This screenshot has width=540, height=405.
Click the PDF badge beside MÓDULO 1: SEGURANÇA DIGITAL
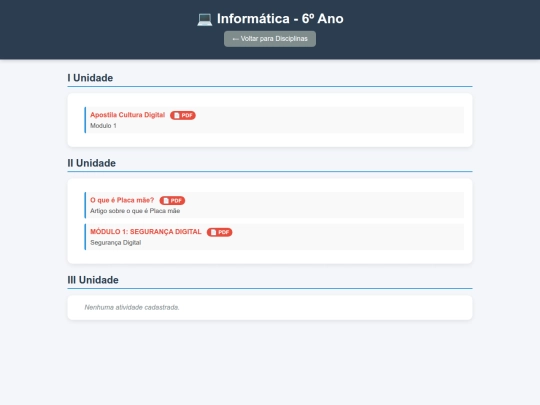219,232
